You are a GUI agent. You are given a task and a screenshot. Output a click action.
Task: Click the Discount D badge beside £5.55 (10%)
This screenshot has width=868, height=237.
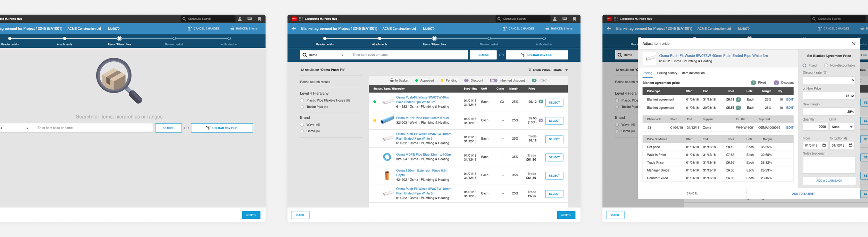point(541,120)
